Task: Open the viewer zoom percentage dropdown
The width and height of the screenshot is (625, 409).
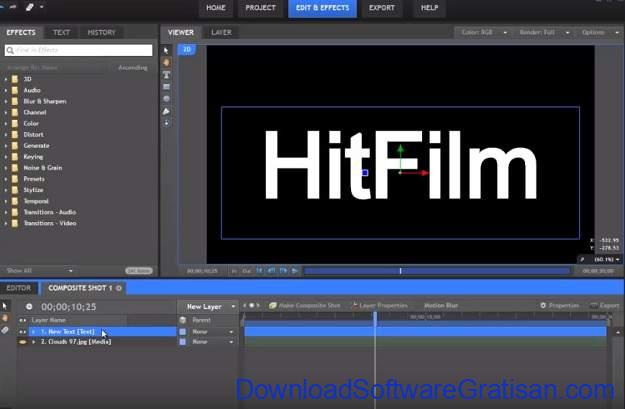Action: pos(607,260)
